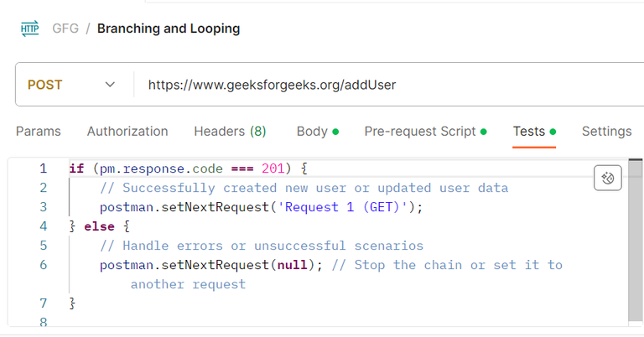Click line number 4 in the gutter
This screenshot has height=337, width=644.
[x=43, y=226]
